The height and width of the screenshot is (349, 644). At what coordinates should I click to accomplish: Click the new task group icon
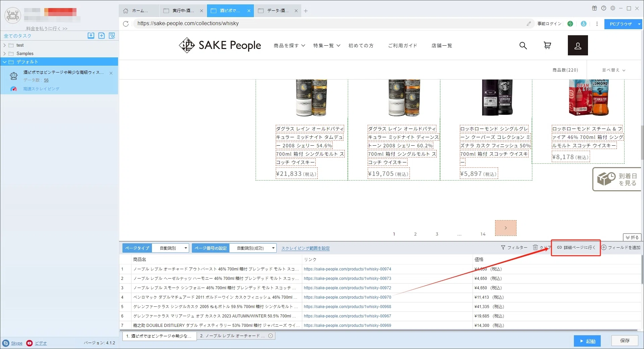[102, 36]
